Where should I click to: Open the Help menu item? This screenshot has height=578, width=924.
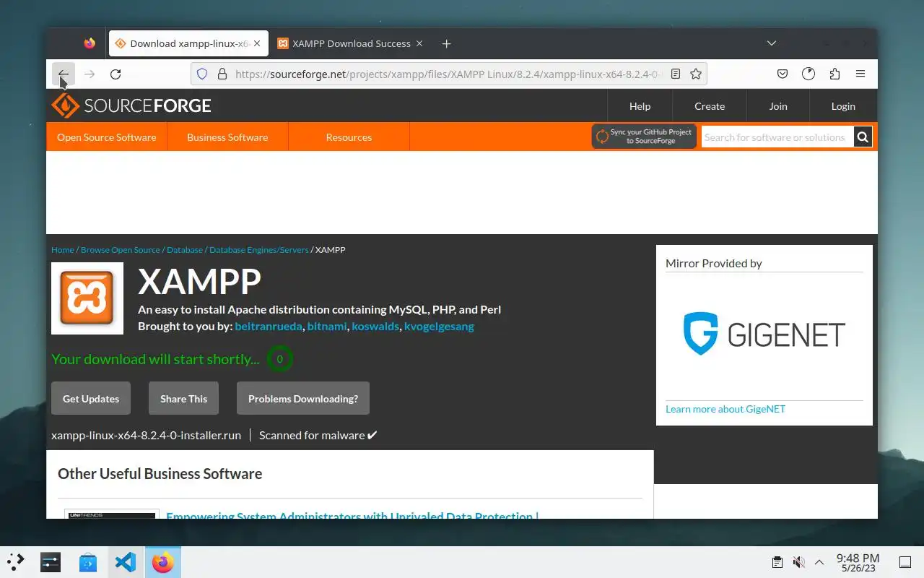(x=640, y=105)
